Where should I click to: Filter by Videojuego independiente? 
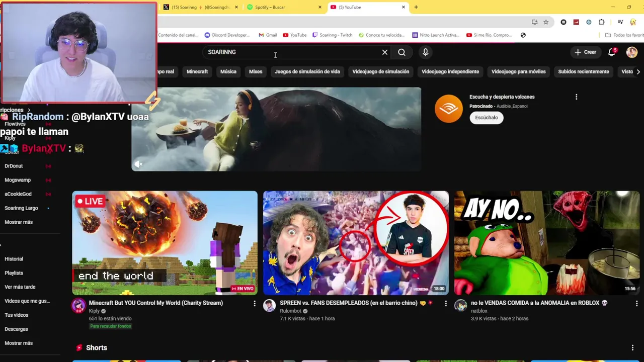pos(450,71)
